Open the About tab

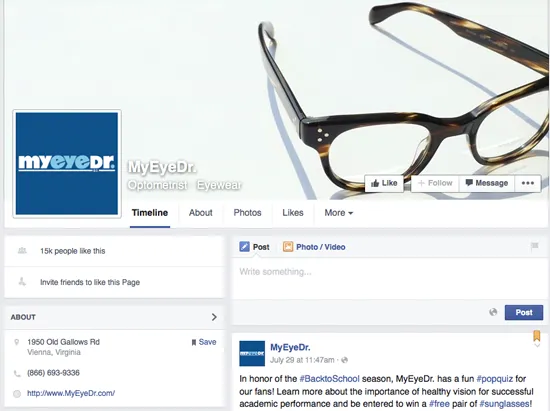(x=201, y=213)
